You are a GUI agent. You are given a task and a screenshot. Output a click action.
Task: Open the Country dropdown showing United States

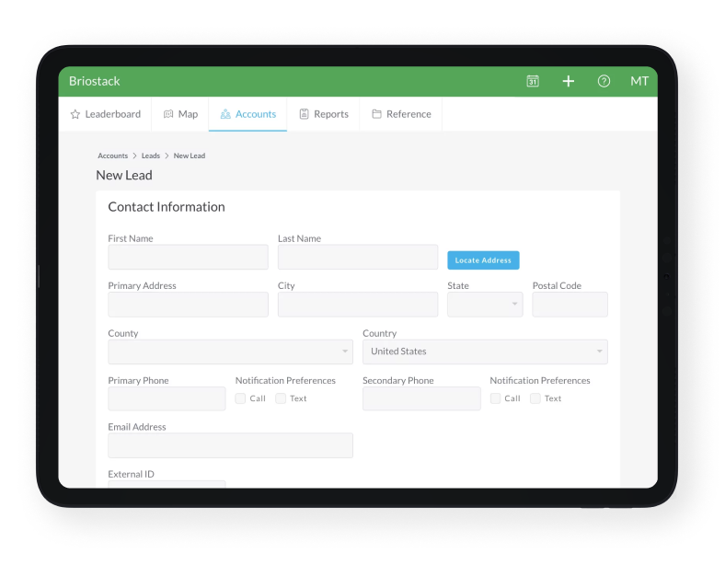tap(485, 352)
